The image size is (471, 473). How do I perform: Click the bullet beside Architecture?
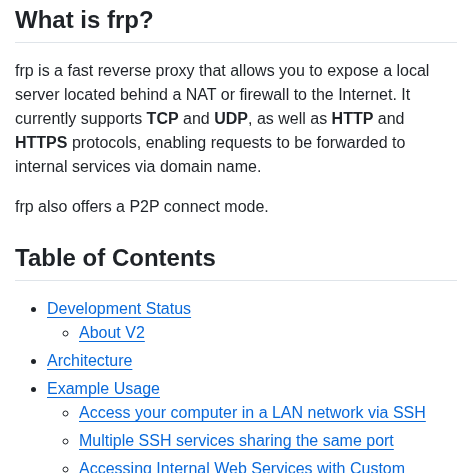[33, 361]
